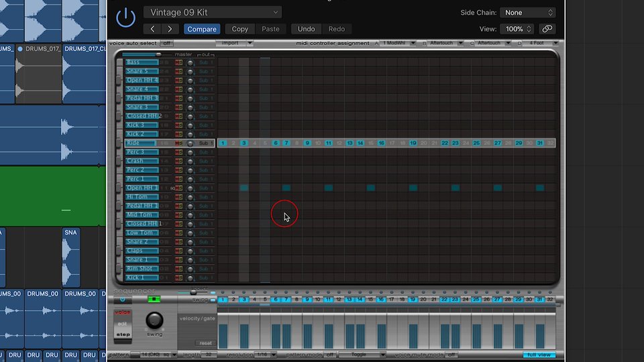Select the Perc 3 voice

142,152
